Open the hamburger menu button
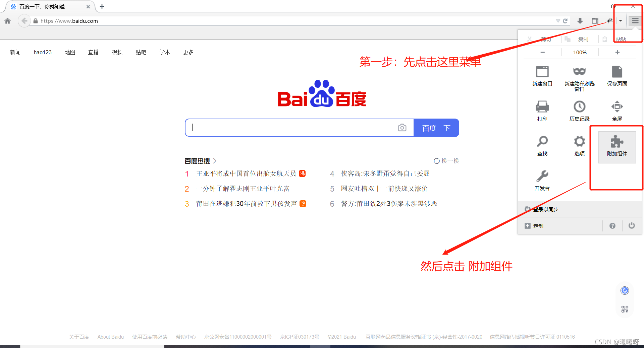The image size is (644, 348). tap(635, 21)
